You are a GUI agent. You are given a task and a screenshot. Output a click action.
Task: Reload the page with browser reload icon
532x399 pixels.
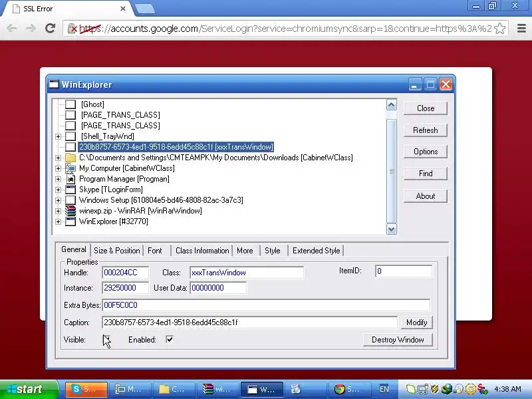point(51,28)
